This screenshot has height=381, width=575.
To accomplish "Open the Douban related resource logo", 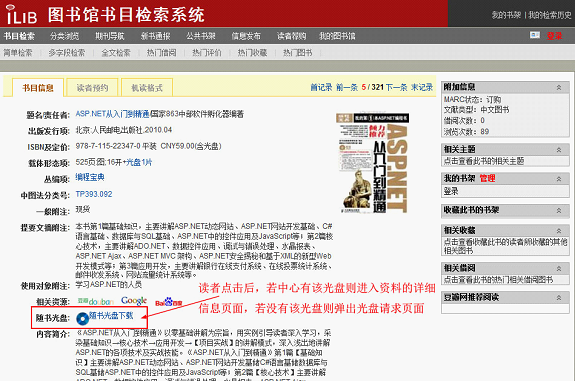I will click(x=95, y=302).
